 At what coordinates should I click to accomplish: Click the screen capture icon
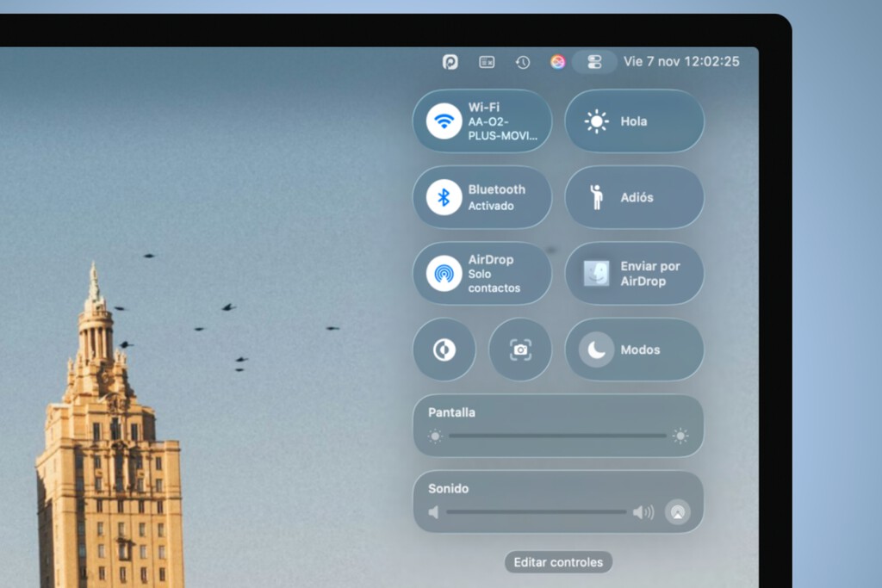tap(520, 350)
